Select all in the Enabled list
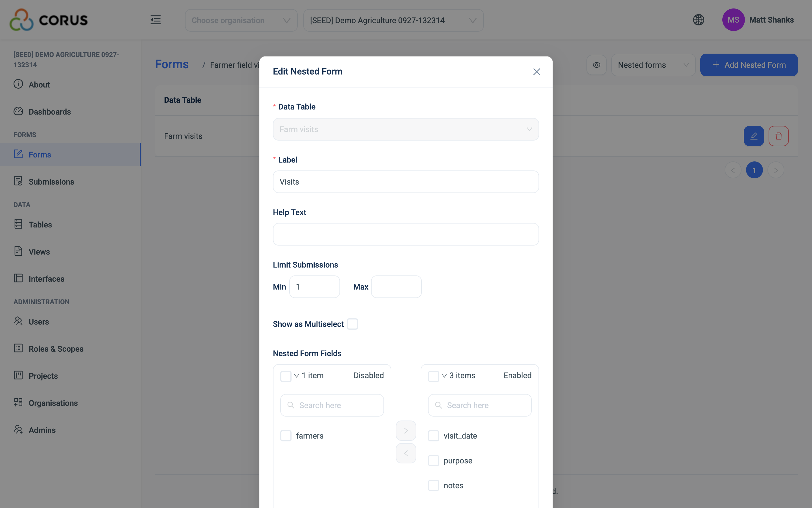Viewport: 812px width, 508px height. coord(433,376)
